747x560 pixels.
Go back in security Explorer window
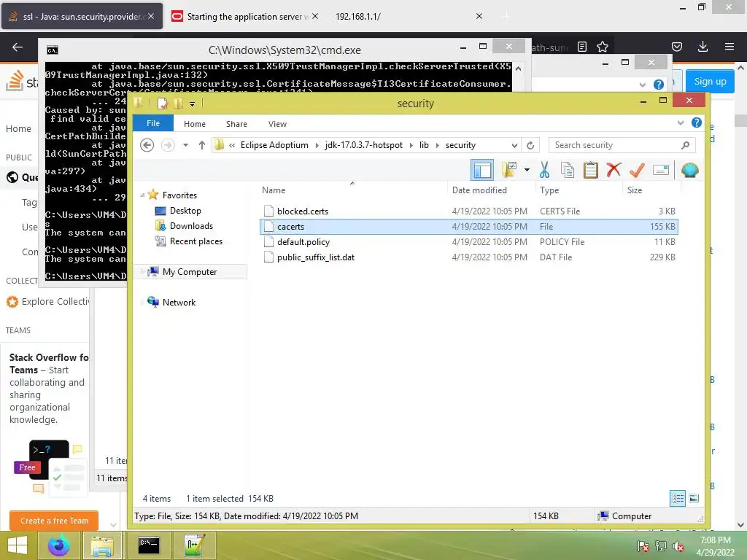pos(147,145)
